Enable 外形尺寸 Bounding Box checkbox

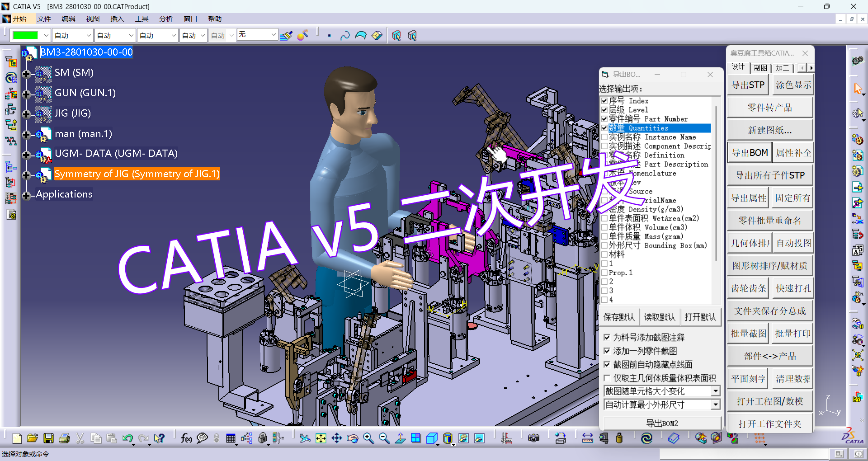[x=604, y=245]
